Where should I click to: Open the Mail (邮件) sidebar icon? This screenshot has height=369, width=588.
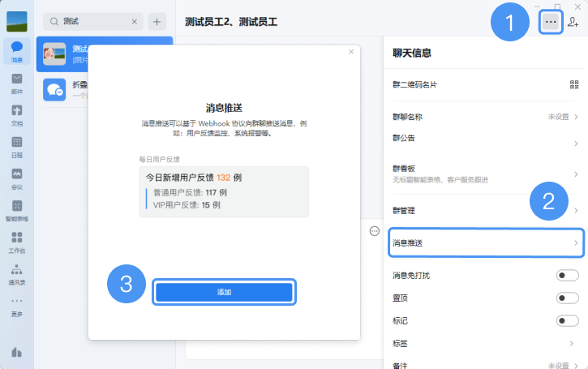[x=16, y=83]
